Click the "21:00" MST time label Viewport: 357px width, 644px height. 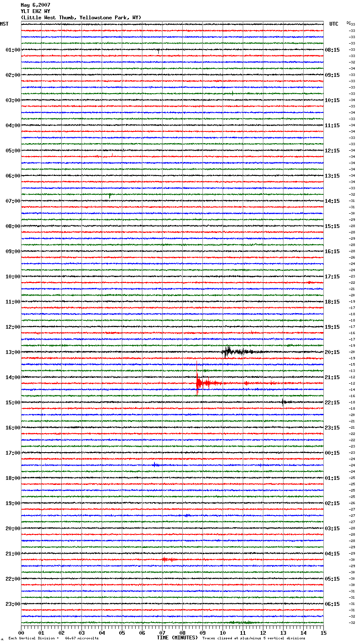13,554
